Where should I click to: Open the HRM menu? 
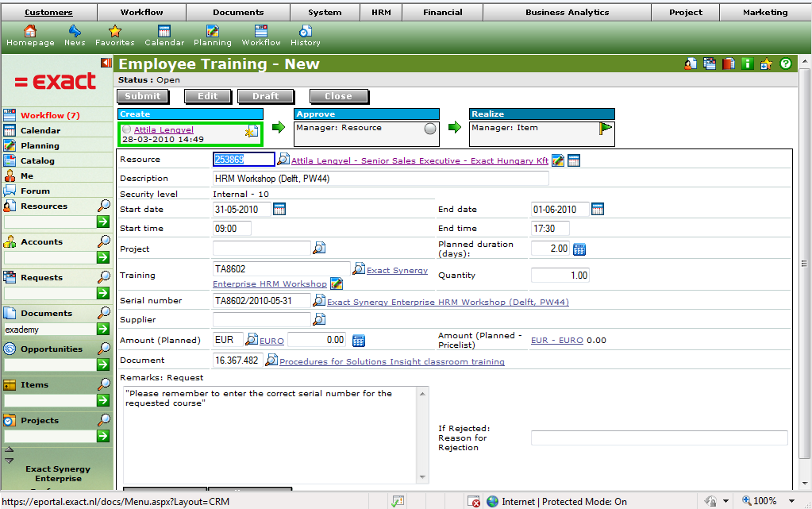[x=381, y=13]
